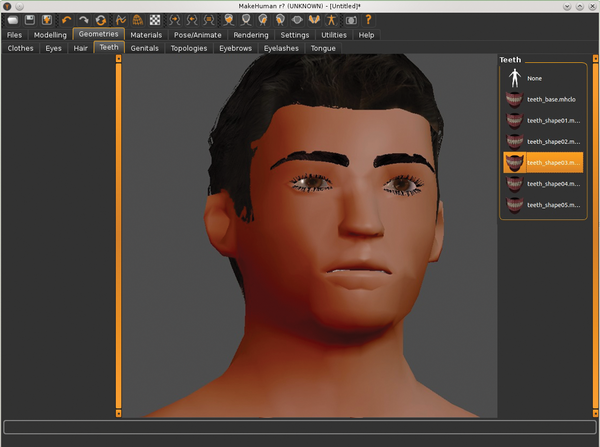Screen dimensions: 600x447
Task: Switch to the Topologies sub-tab
Action: coord(189,48)
